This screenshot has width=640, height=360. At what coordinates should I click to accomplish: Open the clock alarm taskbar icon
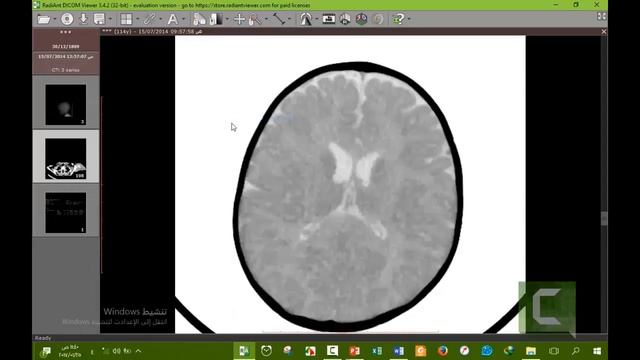(x=266, y=351)
